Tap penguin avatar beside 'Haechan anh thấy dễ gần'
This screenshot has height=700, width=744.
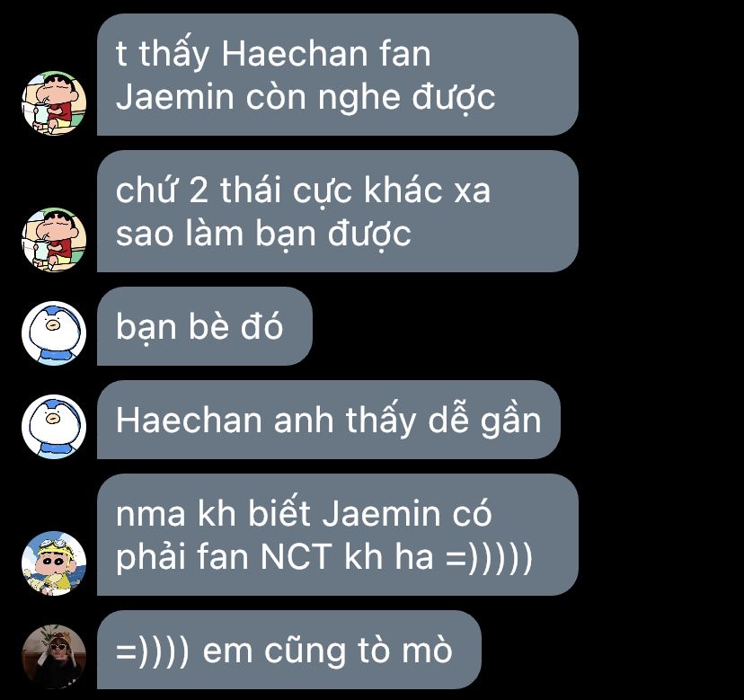click(54, 427)
